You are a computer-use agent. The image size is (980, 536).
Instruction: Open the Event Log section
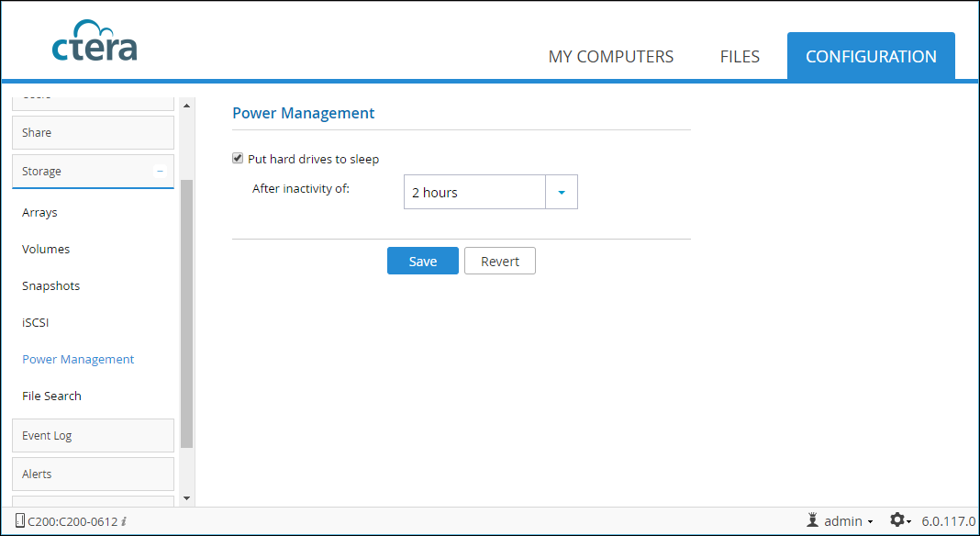[x=93, y=435]
